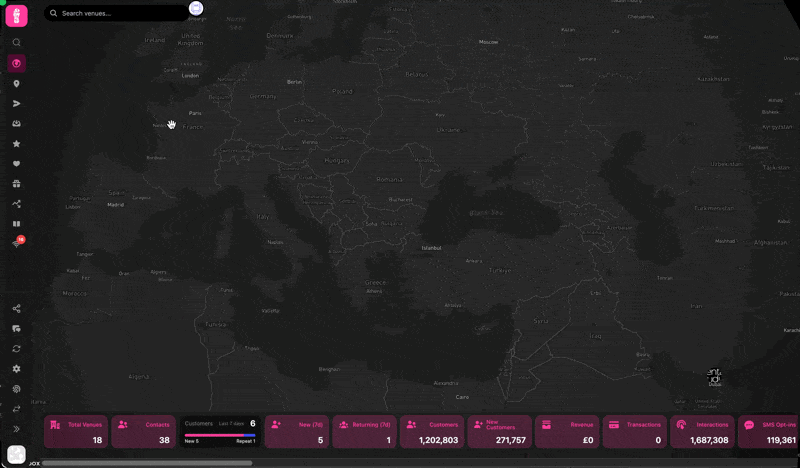
Task: Select the star icon in sidebar
Action: (x=16, y=144)
